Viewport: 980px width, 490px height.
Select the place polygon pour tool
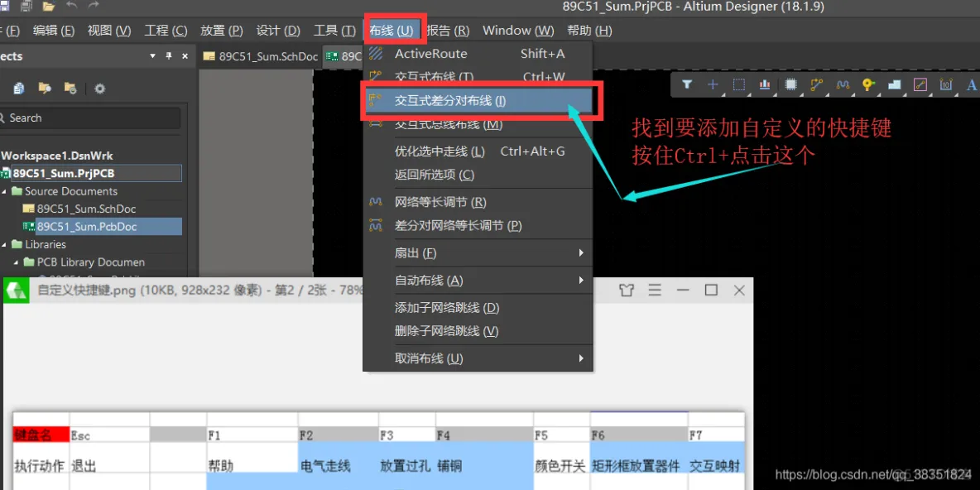895,84
